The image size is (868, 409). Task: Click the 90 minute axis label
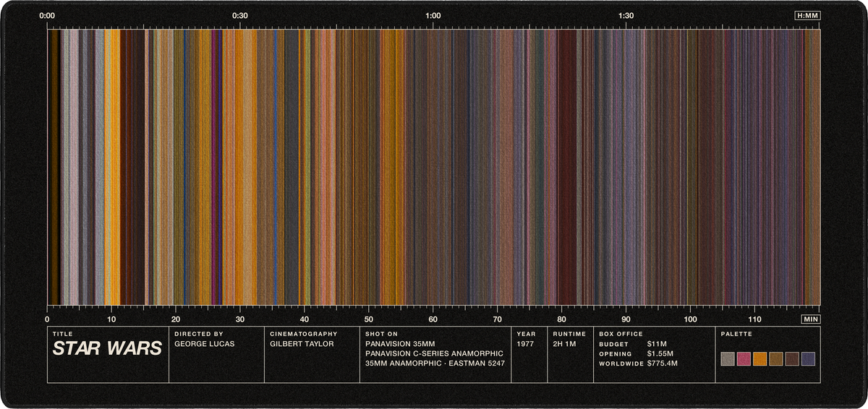tap(626, 319)
